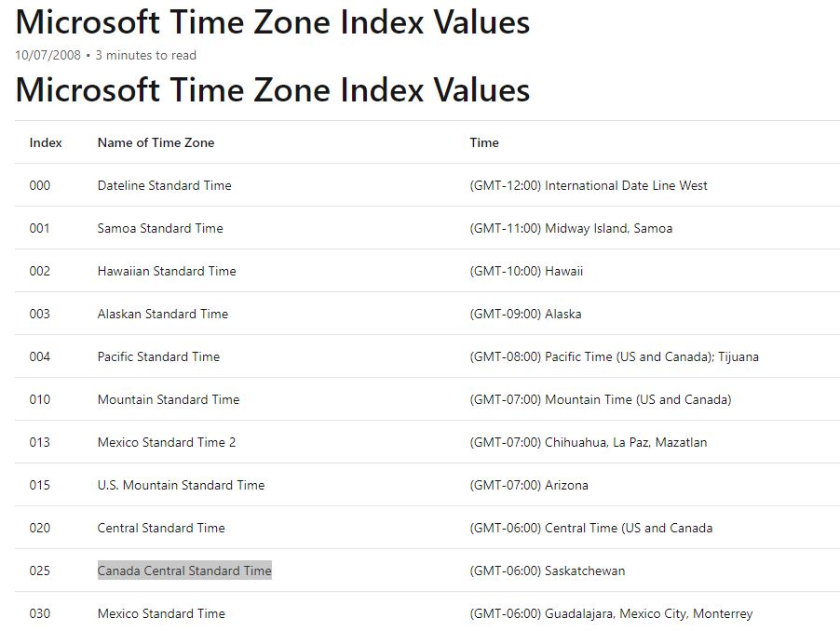The height and width of the screenshot is (631, 840).
Task: Select index cell '020'
Action: click(40, 528)
